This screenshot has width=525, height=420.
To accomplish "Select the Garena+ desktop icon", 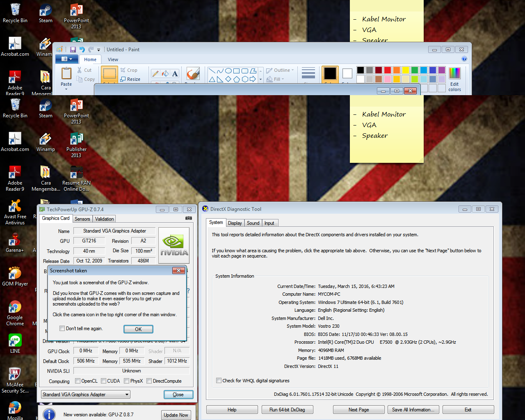I will (15, 242).
